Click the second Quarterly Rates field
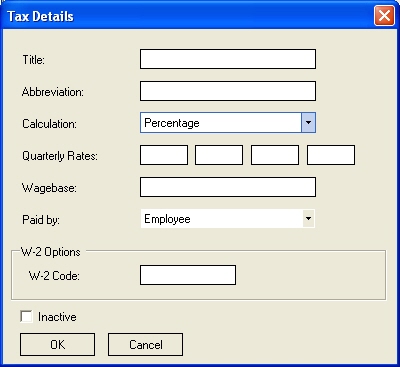This screenshot has width=400, height=367. 219,155
